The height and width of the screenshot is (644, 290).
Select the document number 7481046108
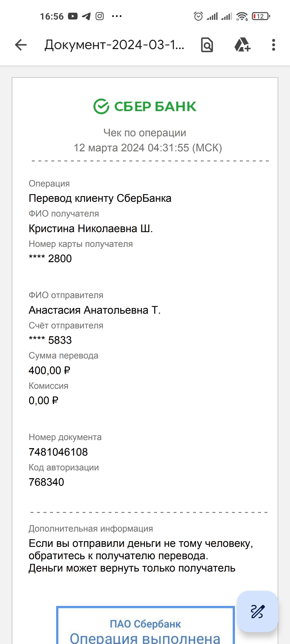click(58, 452)
